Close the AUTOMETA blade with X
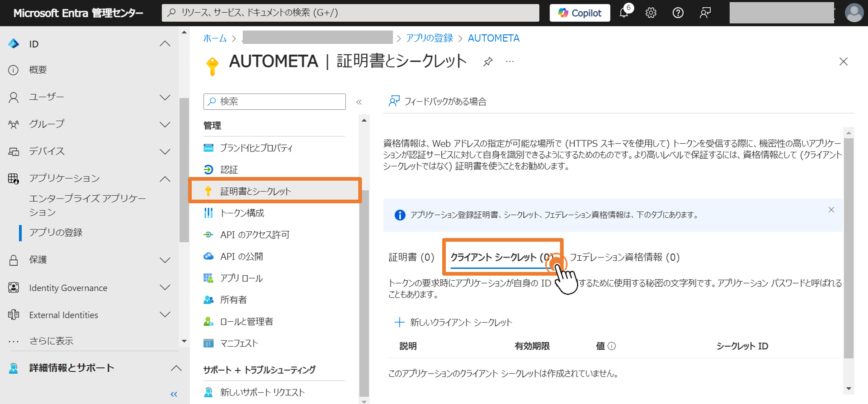This screenshot has height=404, width=868. (x=843, y=62)
